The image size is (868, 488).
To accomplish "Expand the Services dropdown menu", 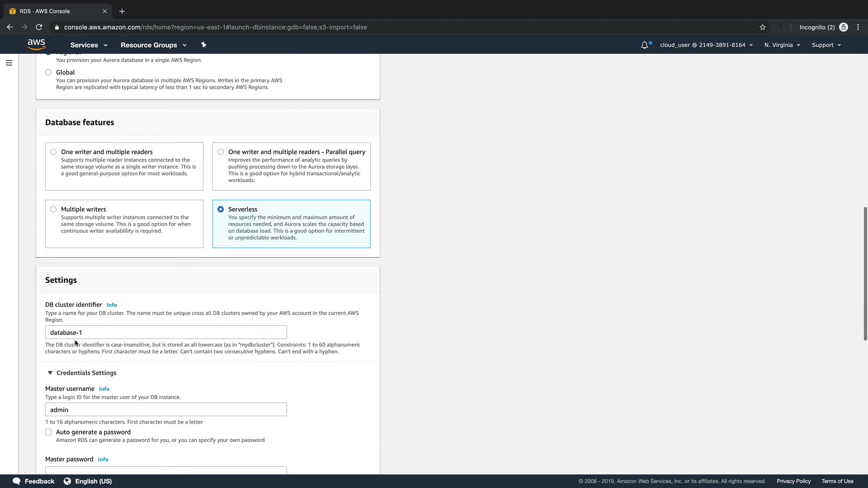I will click(89, 45).
